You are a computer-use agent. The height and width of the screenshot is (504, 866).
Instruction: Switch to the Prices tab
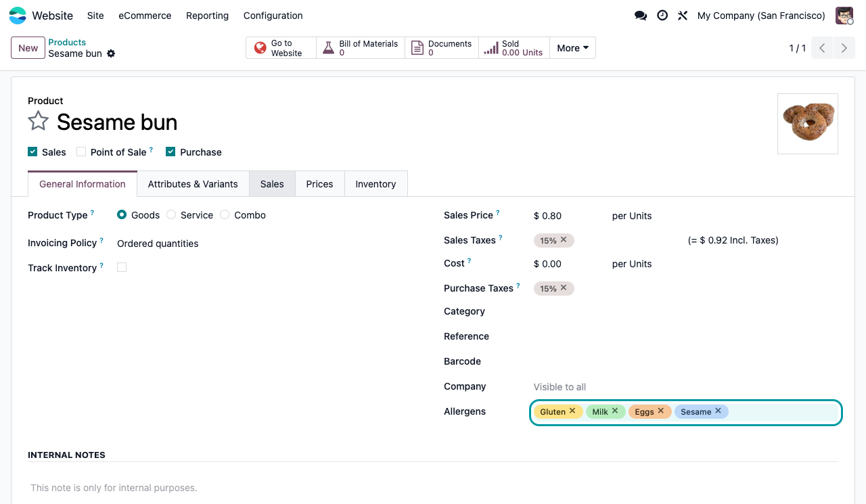[319, 184]
